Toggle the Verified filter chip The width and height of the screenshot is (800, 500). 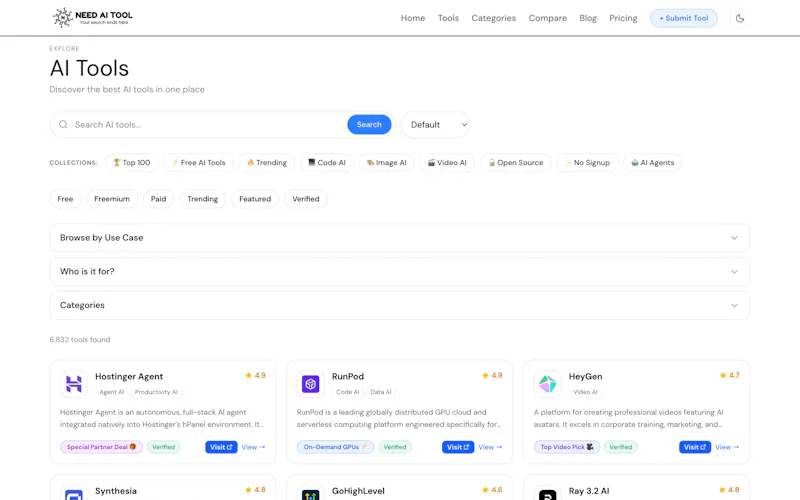pyautogui.click(x=306, y=199)
